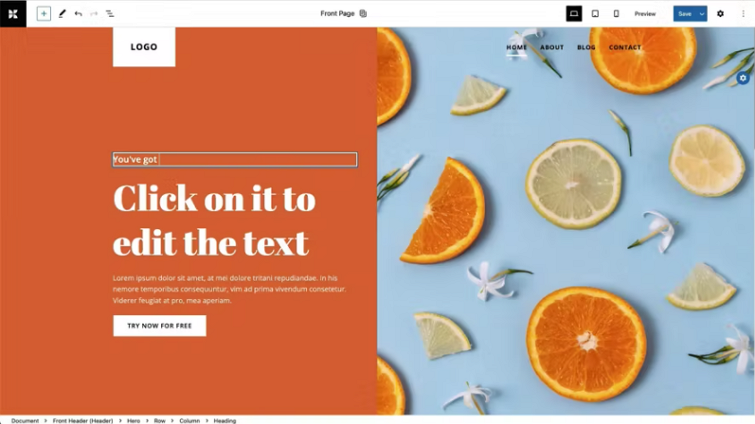The image size is (755, 424).
Task: Open the ABOUT navigation menu item
Action: [x=552, y=47]
